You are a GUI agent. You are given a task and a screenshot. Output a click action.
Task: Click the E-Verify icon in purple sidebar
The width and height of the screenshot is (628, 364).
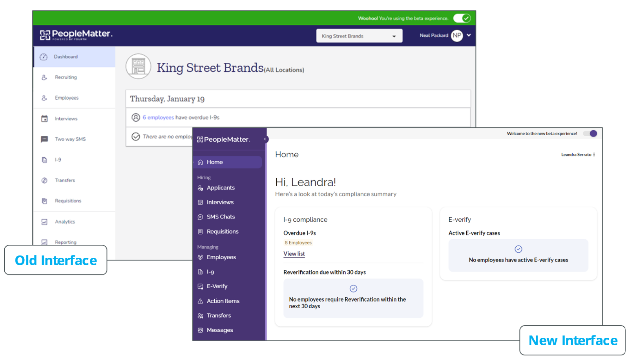200,286
